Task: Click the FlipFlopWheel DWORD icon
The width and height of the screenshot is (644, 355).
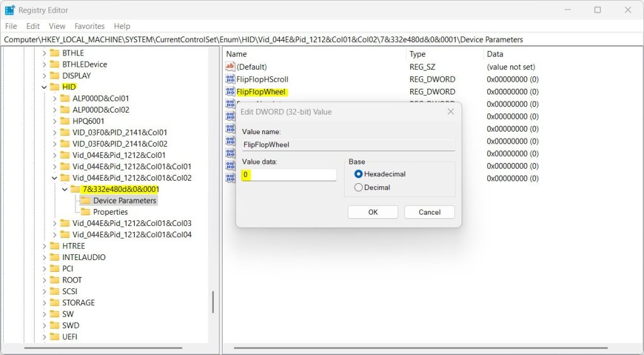Action: [x=230, y=91]
